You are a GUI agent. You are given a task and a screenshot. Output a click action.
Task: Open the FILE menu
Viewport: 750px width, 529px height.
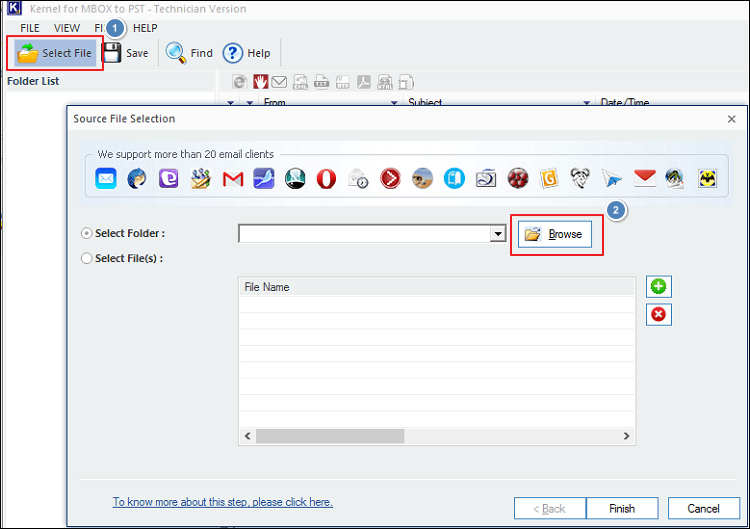pos(30,28)
